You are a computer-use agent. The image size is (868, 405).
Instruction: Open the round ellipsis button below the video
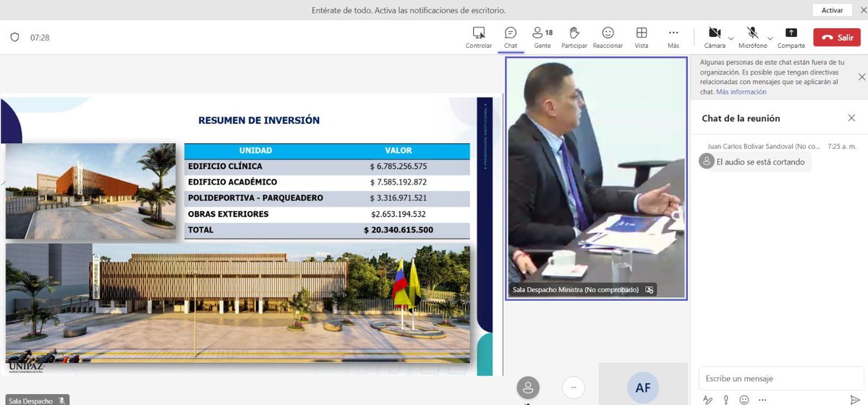573,388
